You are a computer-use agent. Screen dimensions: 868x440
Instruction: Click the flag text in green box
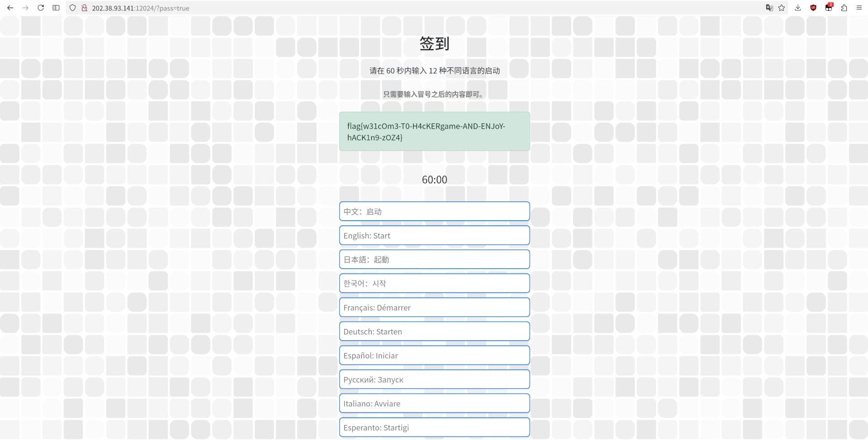(426, 132)
